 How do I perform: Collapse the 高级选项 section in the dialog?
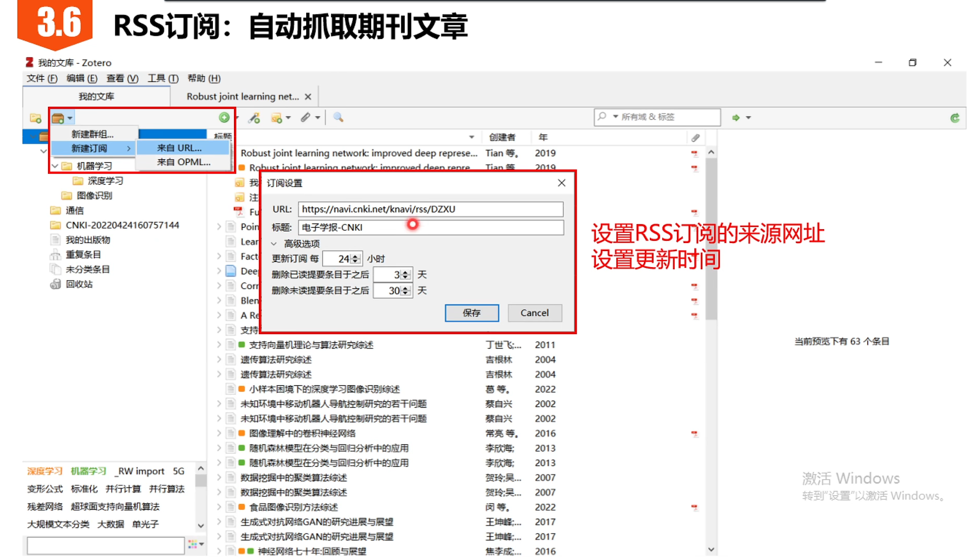click(x=275, y=243)
